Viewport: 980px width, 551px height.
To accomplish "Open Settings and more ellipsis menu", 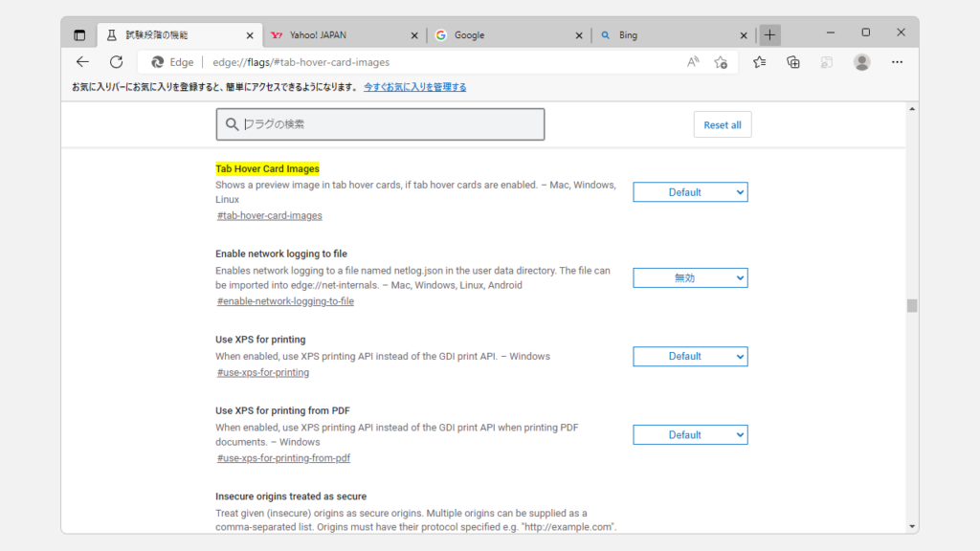I will click(x=897, y=62).
